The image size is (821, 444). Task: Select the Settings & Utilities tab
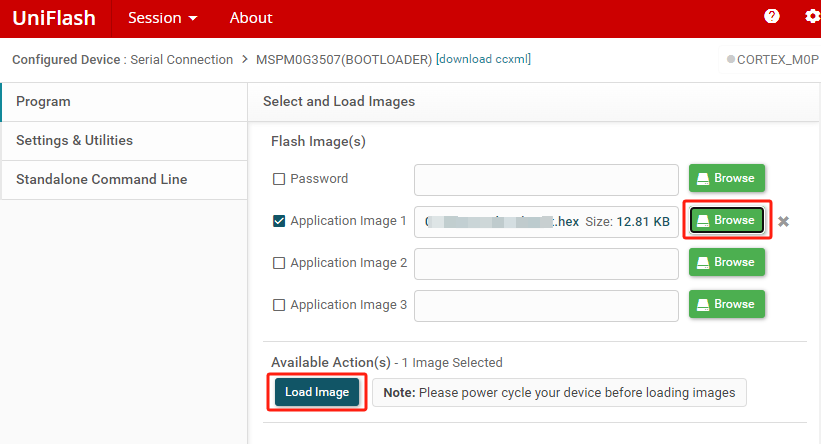point(124,140)
